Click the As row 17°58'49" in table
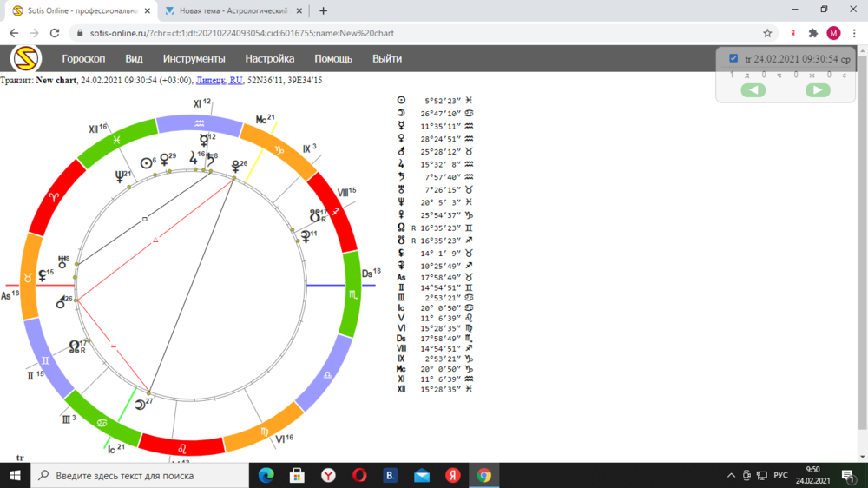The width and height of the screenshot is (868, 488). coord(435,278)
